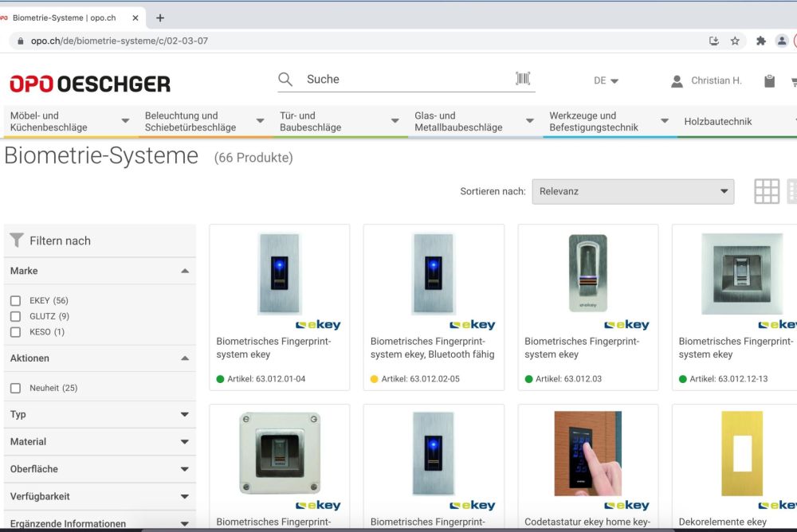Open the Bluetooth fähig fingerprint system link
The image size is (797, 532).
coord(433,348)
